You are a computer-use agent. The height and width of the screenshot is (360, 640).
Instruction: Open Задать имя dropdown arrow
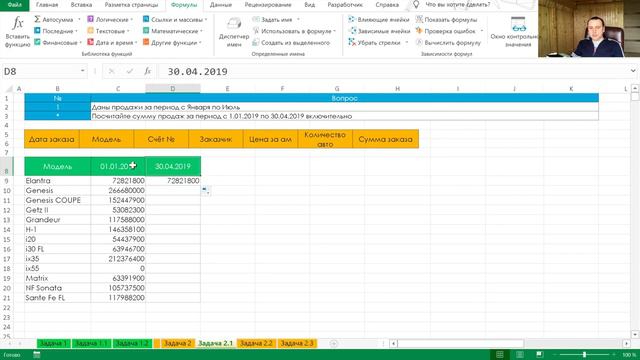click(298, 20)
